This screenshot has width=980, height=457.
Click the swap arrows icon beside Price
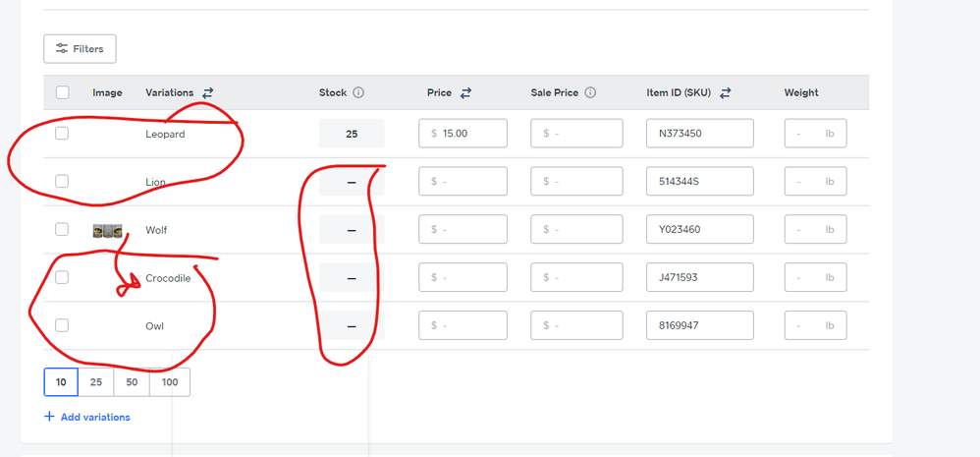click(x=465, y=92)
